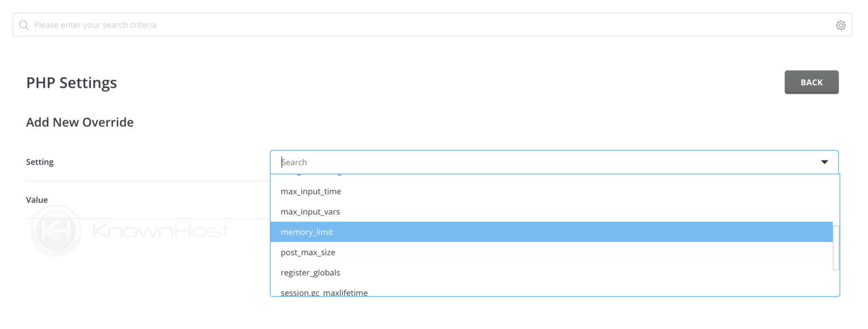Screen dimensions: 868x329
Task: Click the highlighted memory_limit row
Action: click(x=509, y=232)
